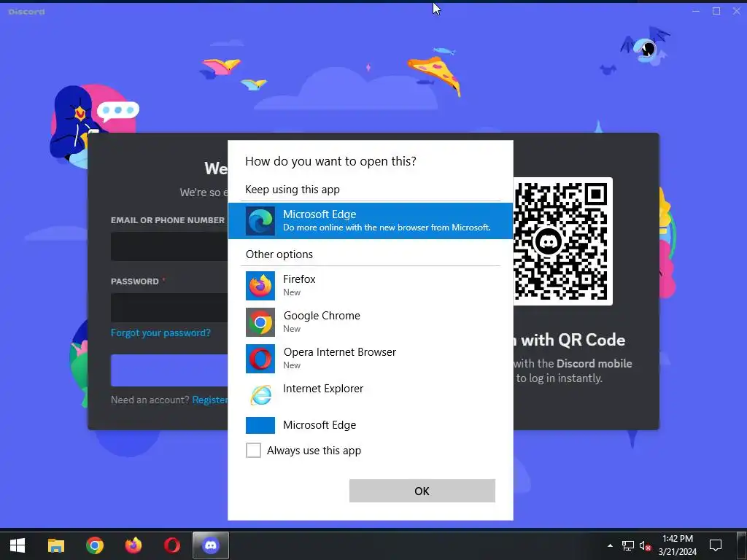Click the Email or Phone Number field in Discord
The width and height of the screenshot is (747, 560).
coord(169,246)
